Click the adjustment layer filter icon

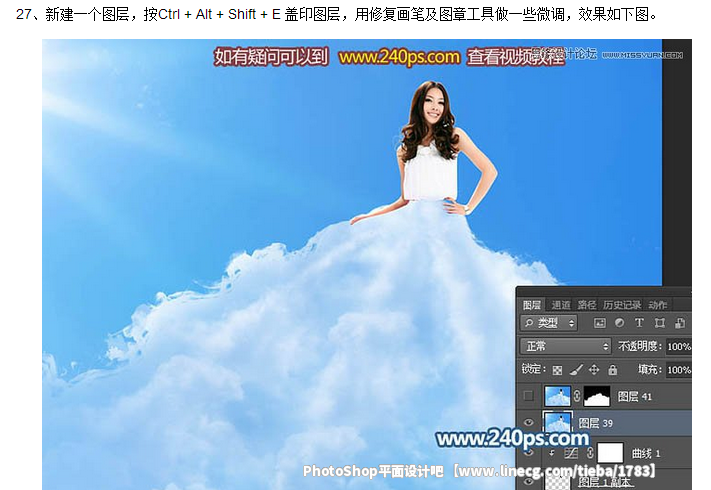(619, 323)
